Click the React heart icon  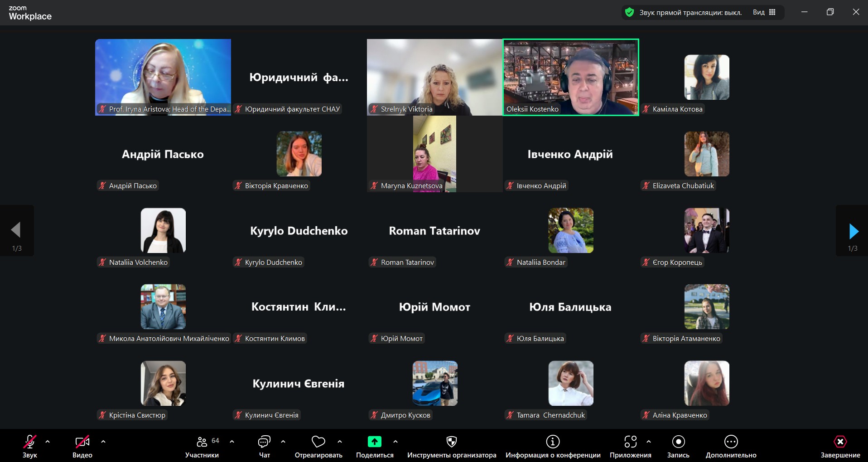[318, 442]
